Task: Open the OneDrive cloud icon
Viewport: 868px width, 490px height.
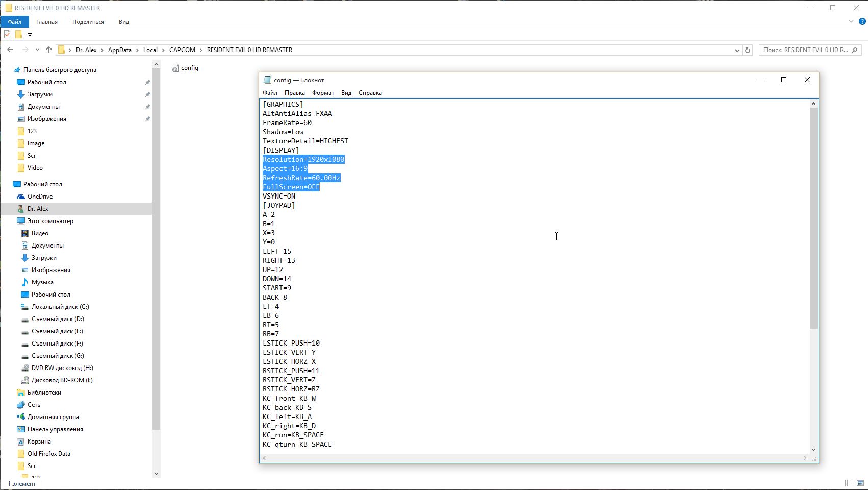Action: coord(21,197)
